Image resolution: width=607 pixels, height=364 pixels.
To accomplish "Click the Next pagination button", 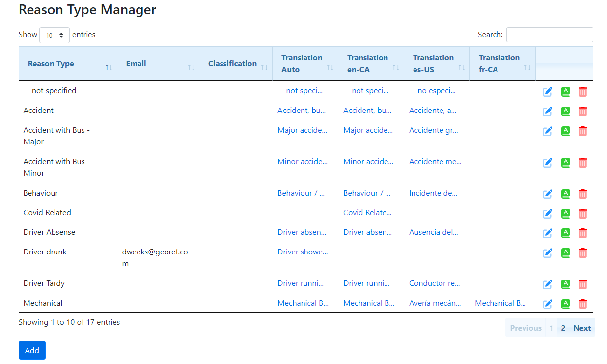I will (x=582, y=328).
